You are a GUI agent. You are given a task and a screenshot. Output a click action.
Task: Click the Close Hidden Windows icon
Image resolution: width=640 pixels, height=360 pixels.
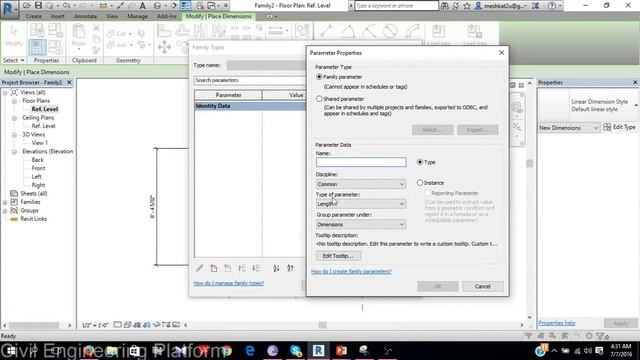click(x=200, y=6)
